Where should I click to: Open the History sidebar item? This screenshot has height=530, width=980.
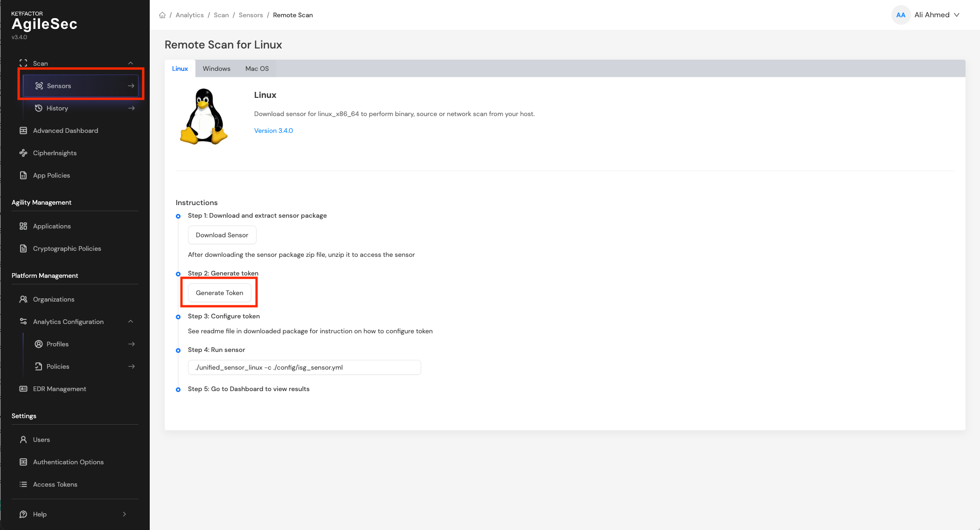click(57, 108)
